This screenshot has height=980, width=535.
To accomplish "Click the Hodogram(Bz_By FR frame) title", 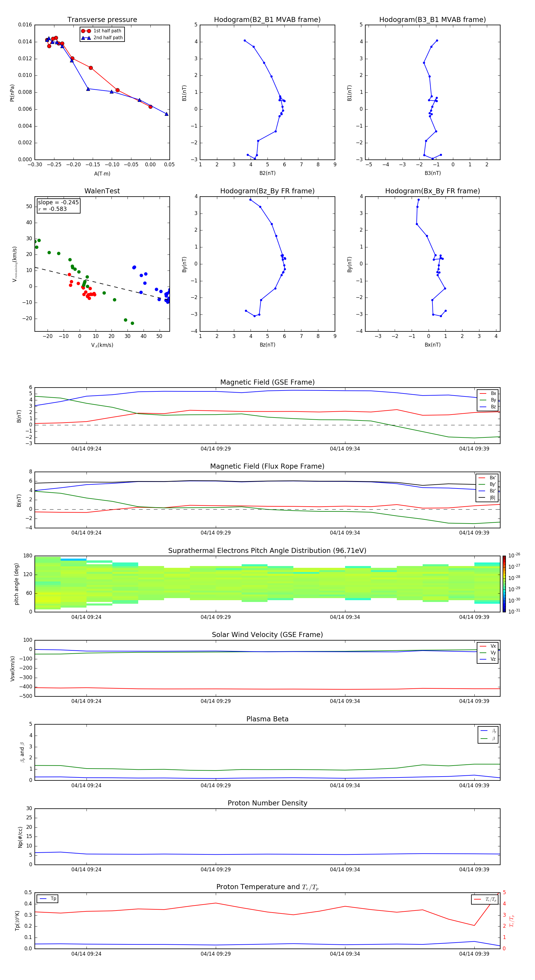I will (267, 191).
